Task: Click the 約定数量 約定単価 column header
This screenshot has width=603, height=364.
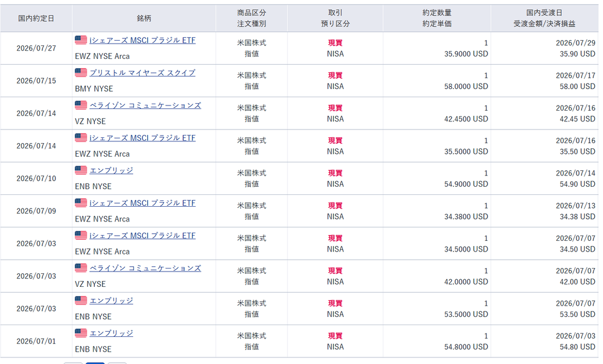Action: [x=437, y=18]
